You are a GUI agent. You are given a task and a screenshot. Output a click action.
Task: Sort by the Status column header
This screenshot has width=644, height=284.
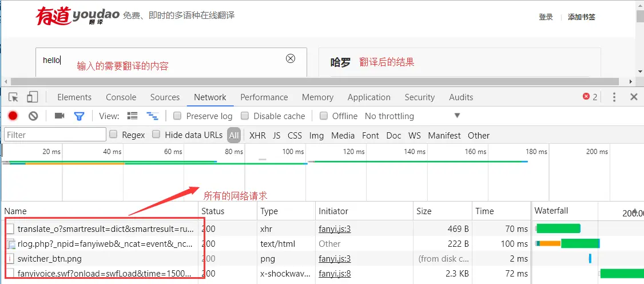click(229, 211)
